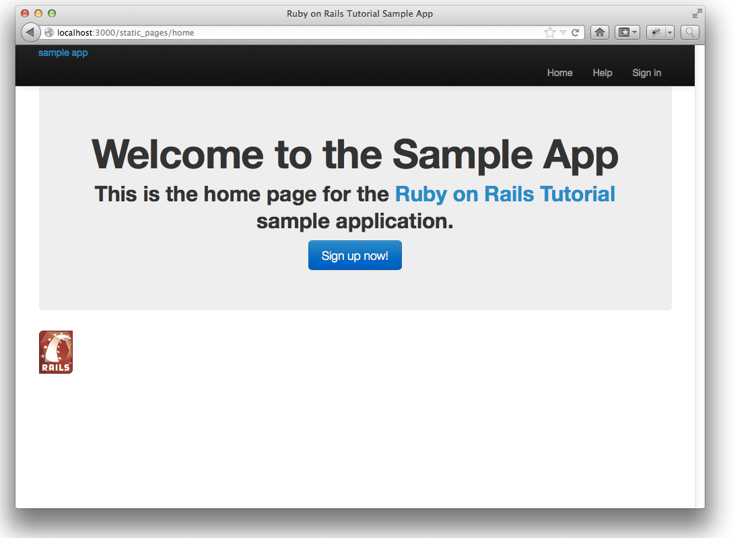
Task: Click the sample app logo link
Action: coord(63,53)
